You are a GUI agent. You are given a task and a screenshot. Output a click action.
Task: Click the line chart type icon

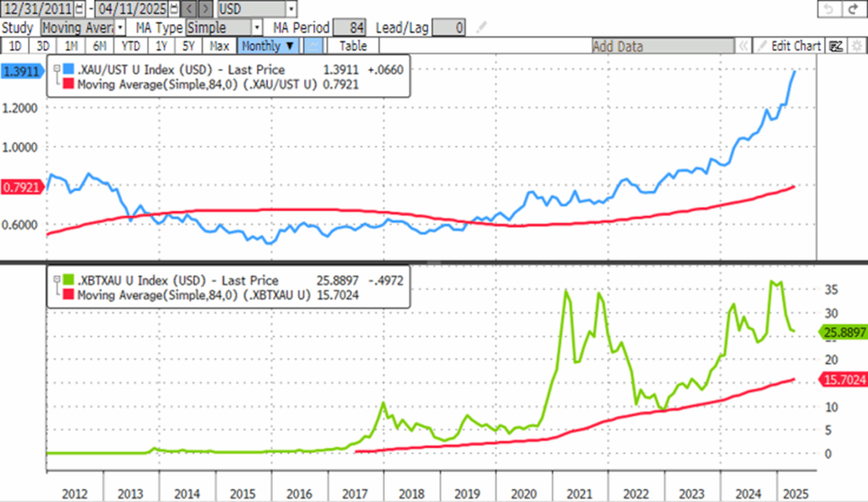[x=313, y=46]
